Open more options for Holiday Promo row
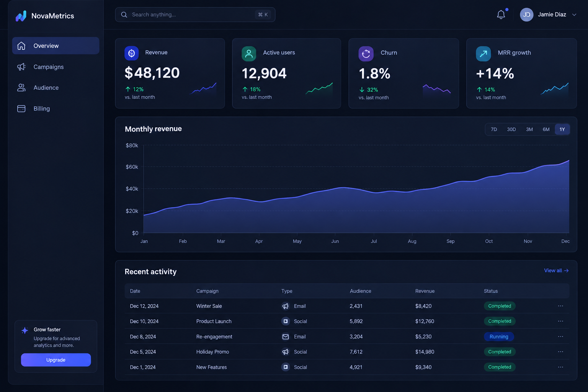This screenshot has width=588, height=392. (560, 352)
